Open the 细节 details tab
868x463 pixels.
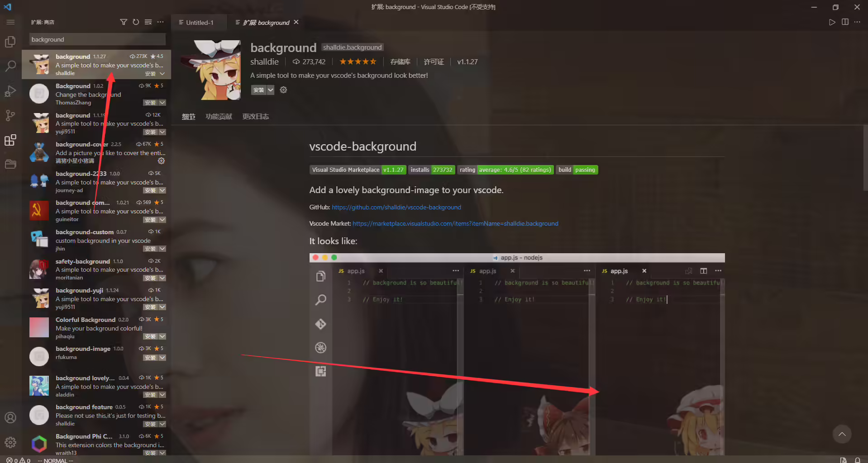click(x=188, y=117)
